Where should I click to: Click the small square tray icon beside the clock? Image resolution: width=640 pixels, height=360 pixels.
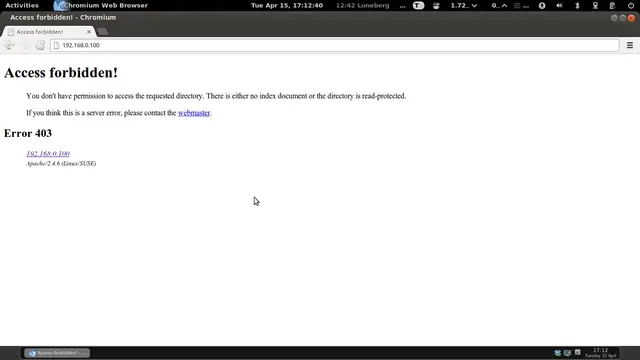[578, 352]
